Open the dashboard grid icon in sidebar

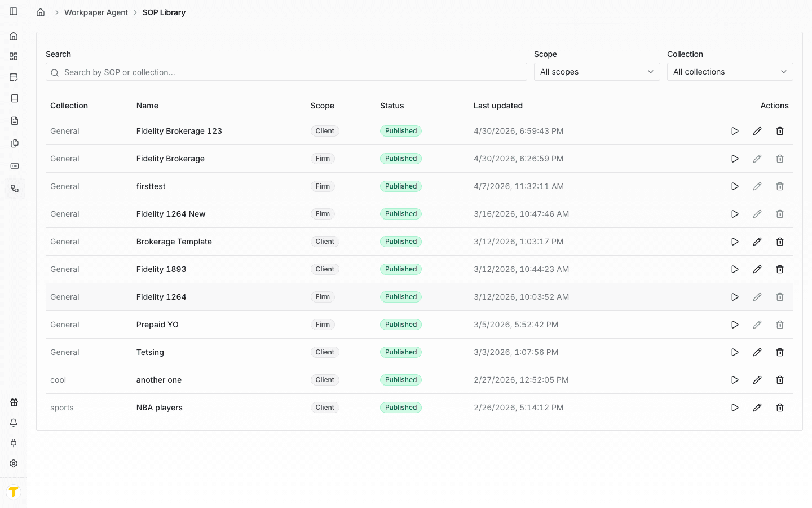tap(14, 56)
